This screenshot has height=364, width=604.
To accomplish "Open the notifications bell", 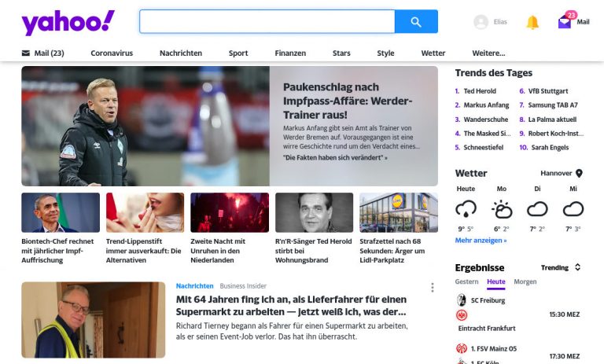I will (x=532, y=22).
